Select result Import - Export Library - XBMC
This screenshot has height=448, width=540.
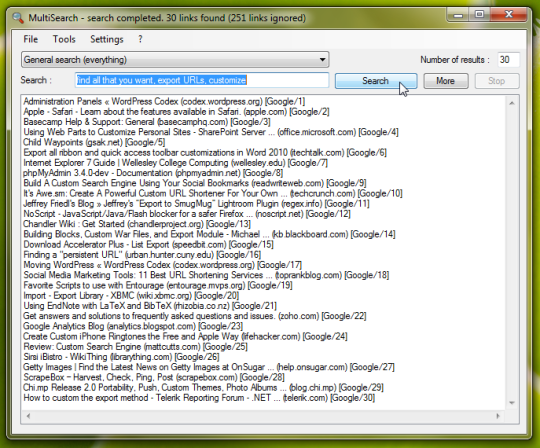coord(131,295)
